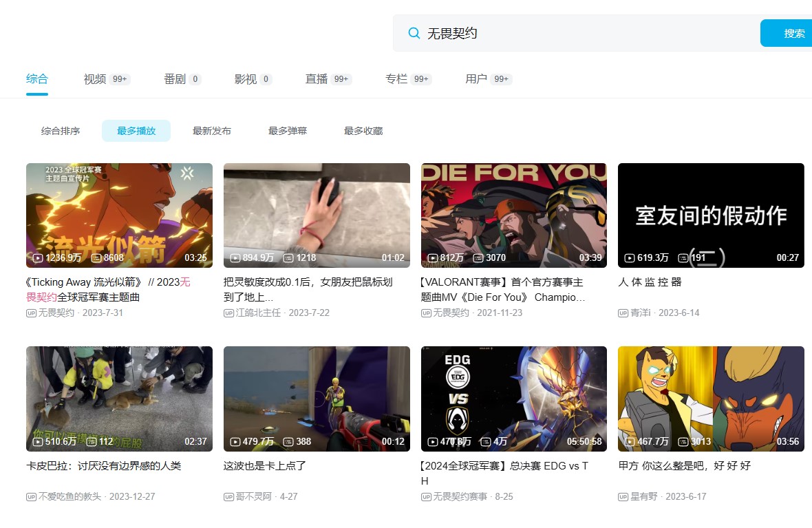The width and height of the screenshot is (812, 528).
Task: Visit uploader 无畏契约赛事
Action: (x=460, y=497)
